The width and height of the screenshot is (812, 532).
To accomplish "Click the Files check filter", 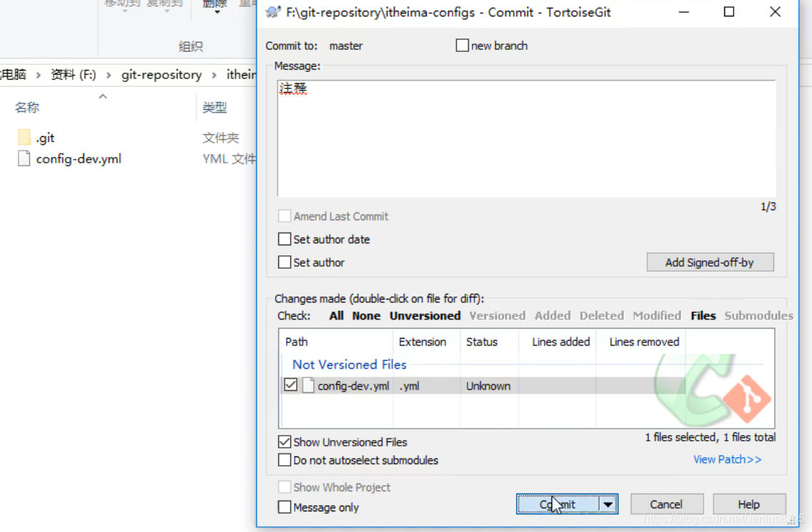I will [704, 316].
